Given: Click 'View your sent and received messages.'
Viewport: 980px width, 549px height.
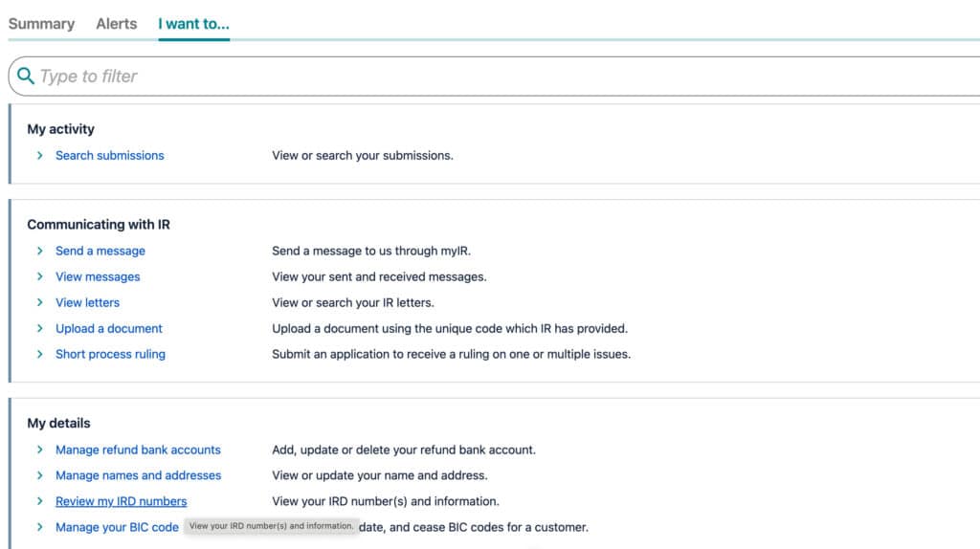Looking at the screenshot, I should [379, 276].
